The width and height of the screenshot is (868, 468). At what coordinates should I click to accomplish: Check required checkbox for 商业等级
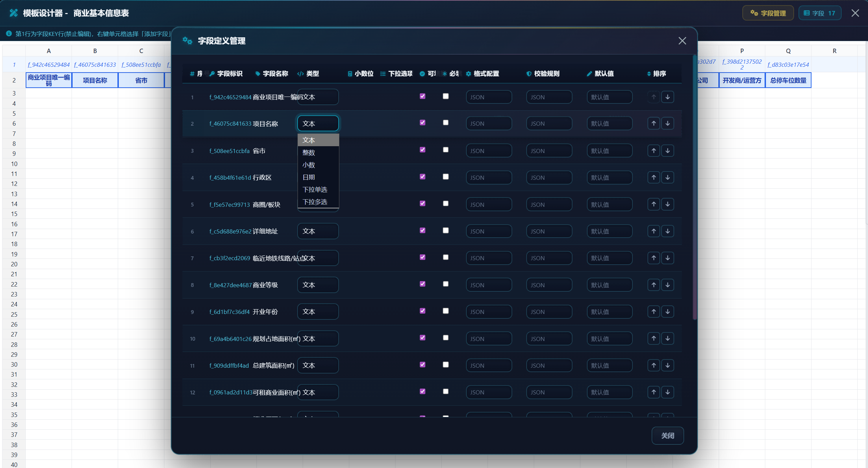[x=445, y=284]
